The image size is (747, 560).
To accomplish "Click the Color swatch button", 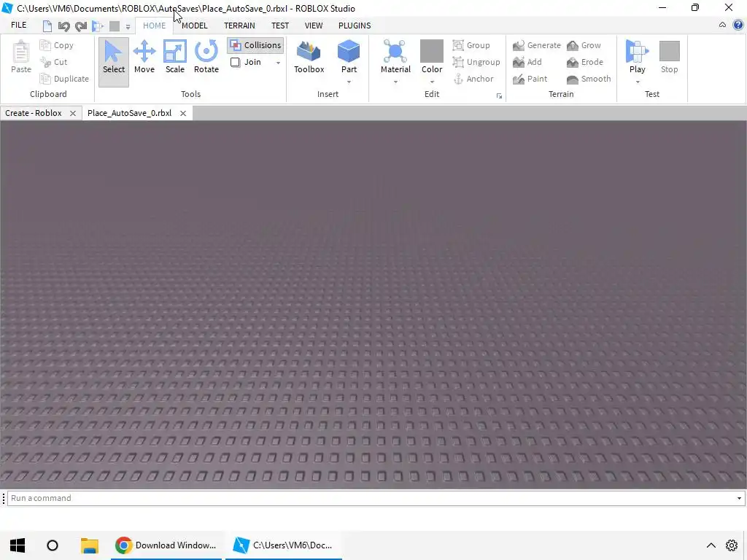I will click(x=432, y=52).
